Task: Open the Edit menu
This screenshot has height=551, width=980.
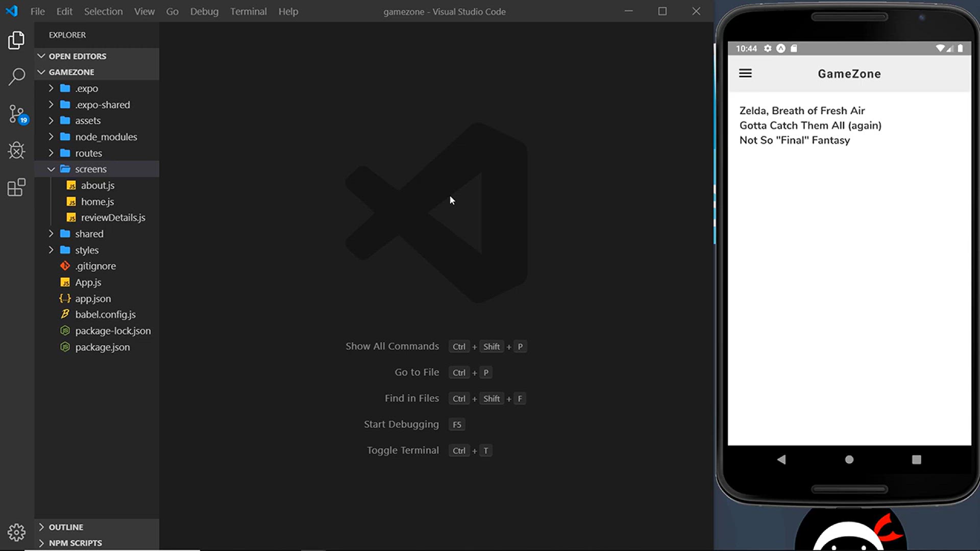Action: tap(64, 11)
